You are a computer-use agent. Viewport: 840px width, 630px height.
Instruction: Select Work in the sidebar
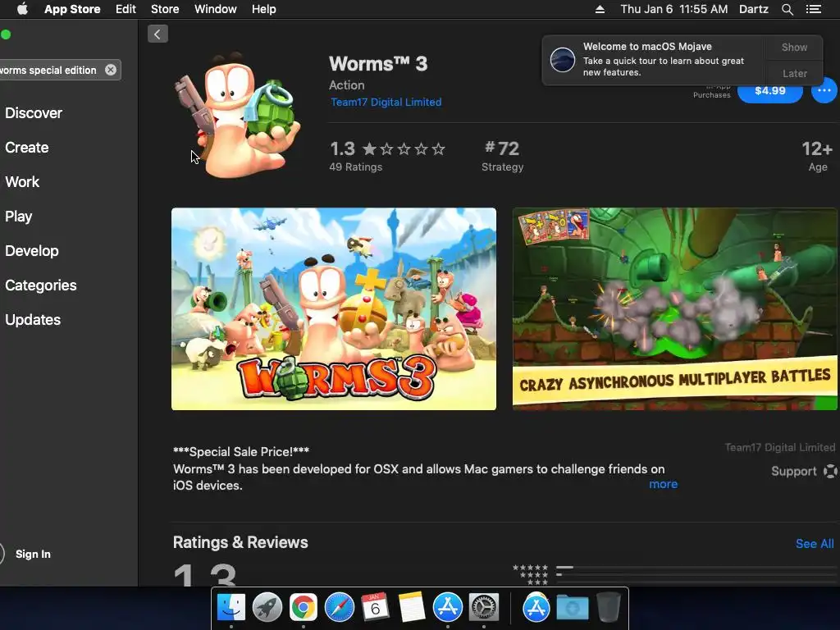click(x=22, y=182)
